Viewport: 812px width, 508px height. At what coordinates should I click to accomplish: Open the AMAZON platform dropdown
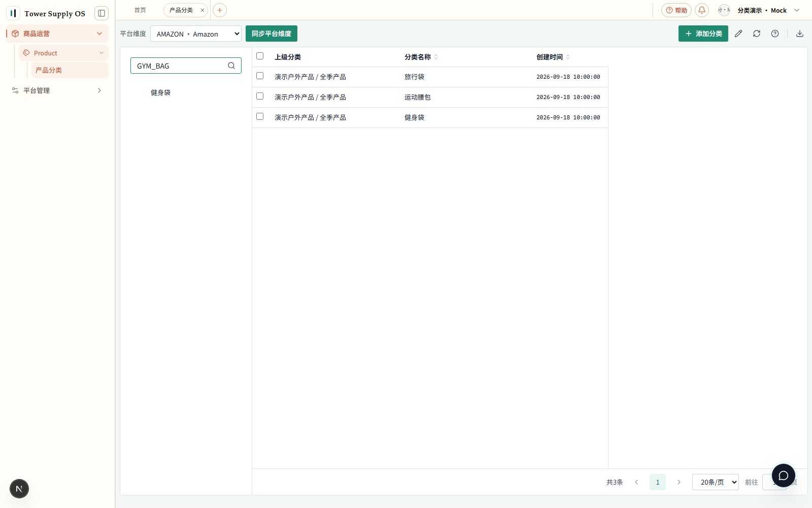[x=196, y=34]
